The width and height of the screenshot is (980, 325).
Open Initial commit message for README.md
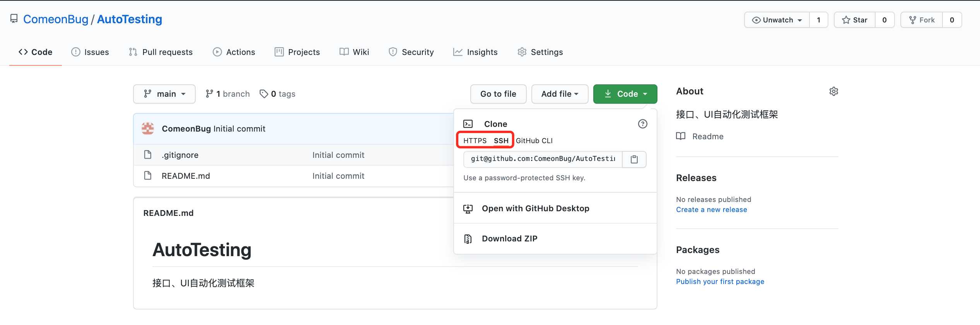click(x=338, y=176)
